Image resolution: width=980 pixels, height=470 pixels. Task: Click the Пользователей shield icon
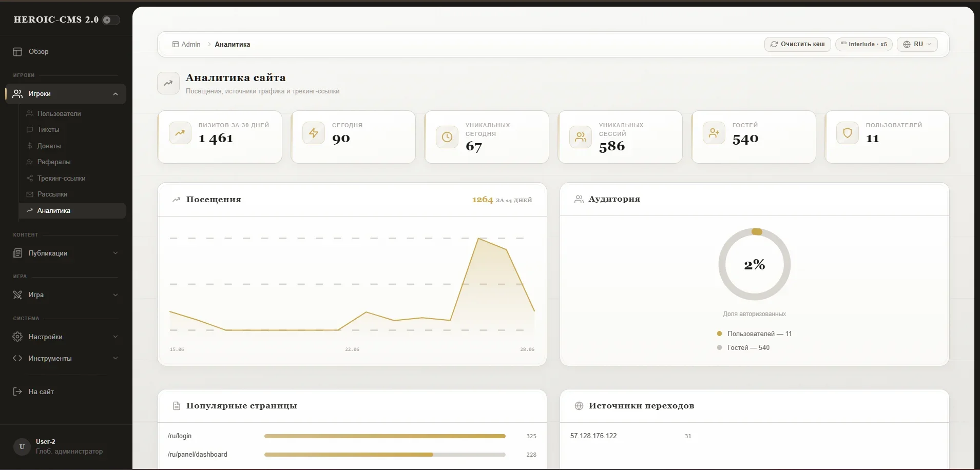coord(848,133)
